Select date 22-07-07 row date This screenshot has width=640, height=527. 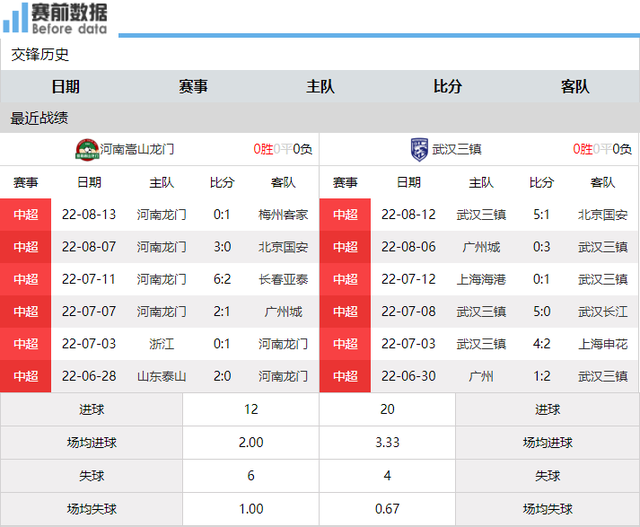(89, 311)
